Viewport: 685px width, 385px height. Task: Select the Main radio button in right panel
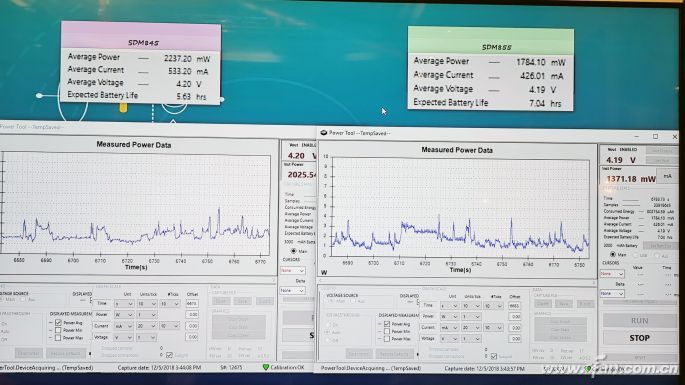(x=612, y=254)
